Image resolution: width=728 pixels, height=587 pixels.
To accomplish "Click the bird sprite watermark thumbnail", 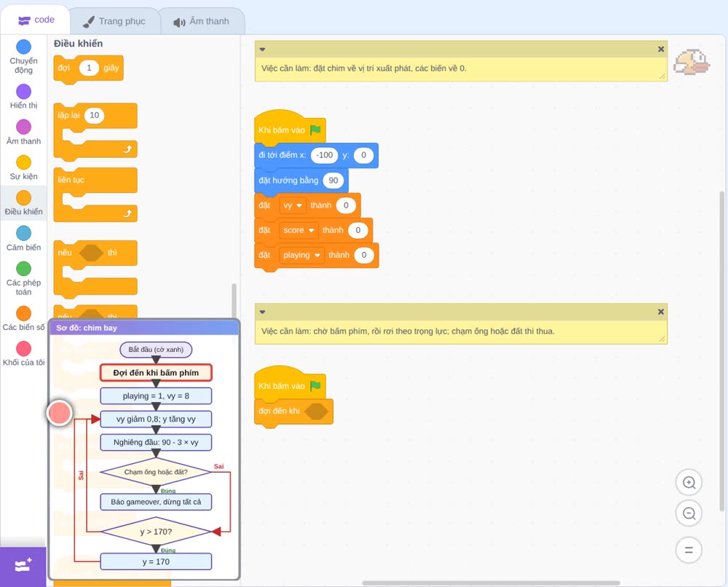I will [692, 62].
